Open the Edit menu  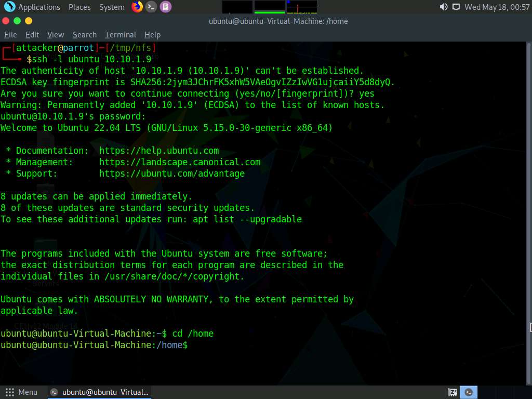coord(32,35)
